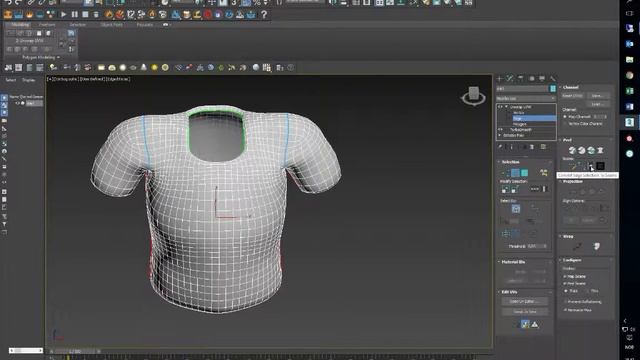
Task: Click the play button in the top toolbar
Action: click(64, 14)
